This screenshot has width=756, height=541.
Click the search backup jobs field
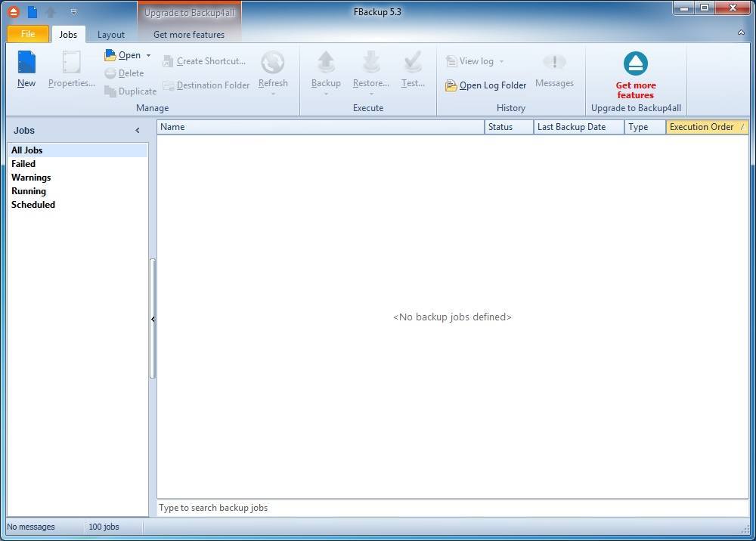(x=453, y=508)
